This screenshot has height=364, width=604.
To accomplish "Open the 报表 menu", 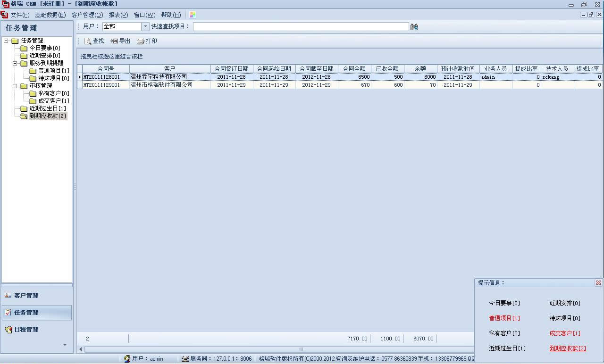I will (118, 15).
